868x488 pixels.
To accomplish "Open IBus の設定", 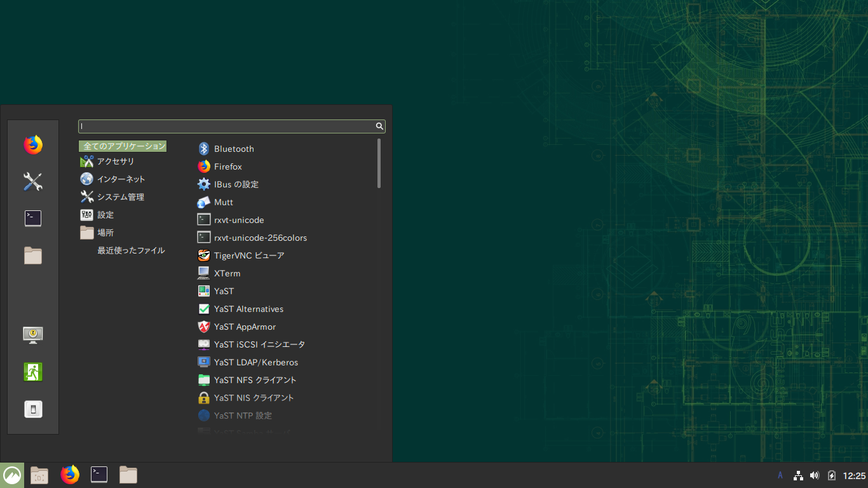I will (228, 184).
